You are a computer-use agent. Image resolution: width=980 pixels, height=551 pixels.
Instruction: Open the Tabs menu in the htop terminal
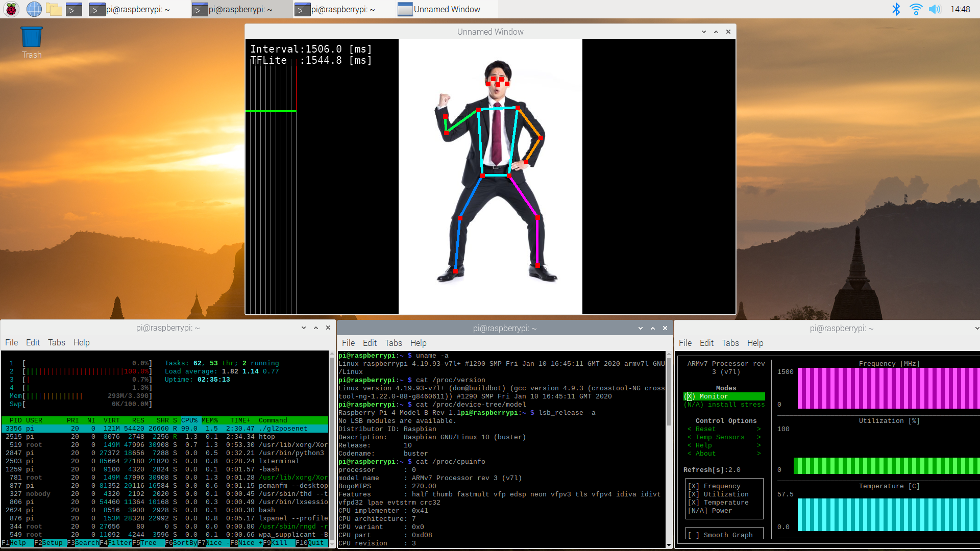[x=57, y=342]
